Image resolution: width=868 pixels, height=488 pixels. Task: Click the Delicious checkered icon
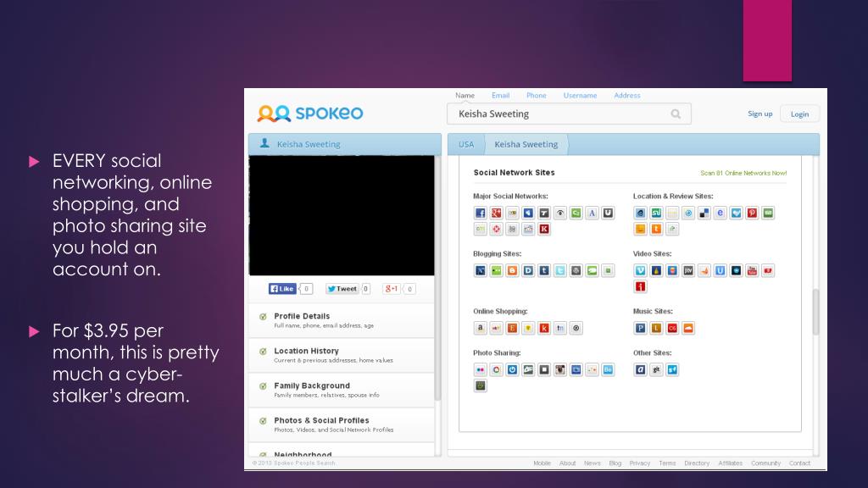(704, 213)
